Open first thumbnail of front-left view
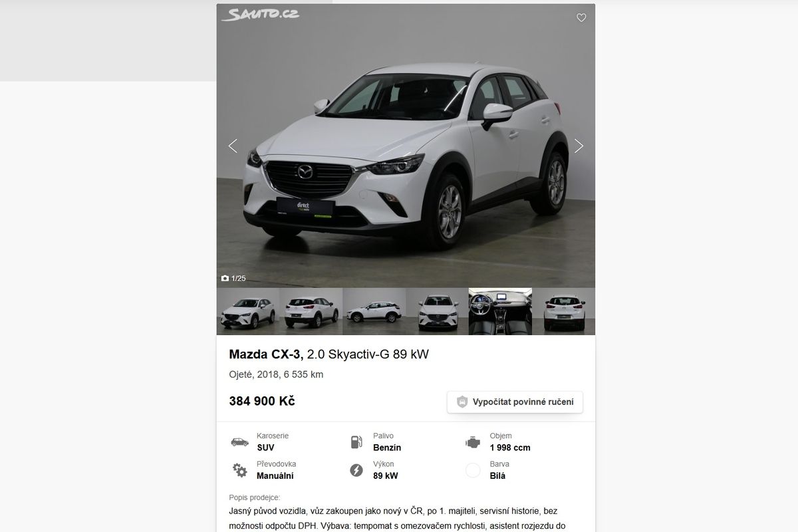The image size is (798, 532). [x=248, y=311]
